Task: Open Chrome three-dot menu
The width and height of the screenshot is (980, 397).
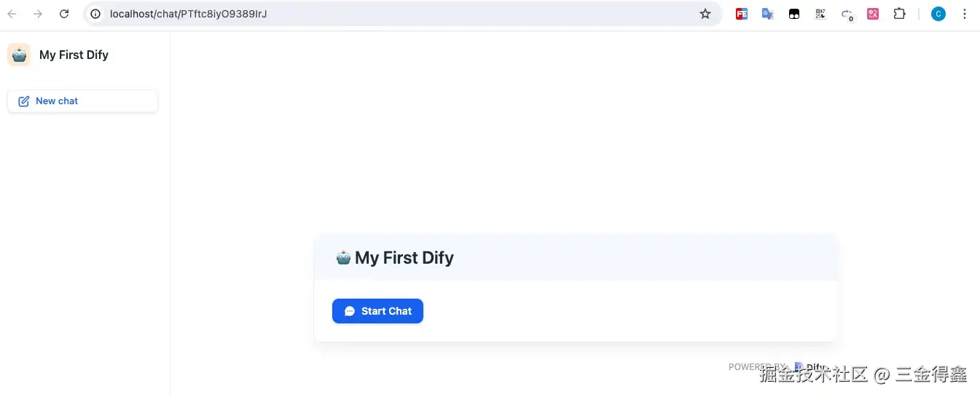Action: pos(965,14)
